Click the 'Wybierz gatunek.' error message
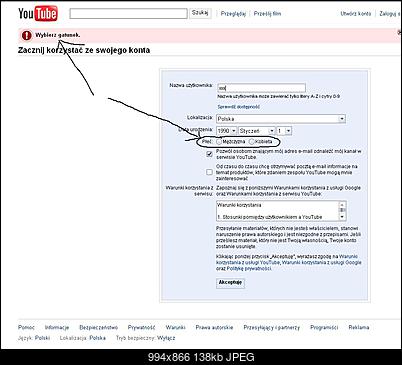The width and height of the screenshot is (402, 365). tap(58, 35)
